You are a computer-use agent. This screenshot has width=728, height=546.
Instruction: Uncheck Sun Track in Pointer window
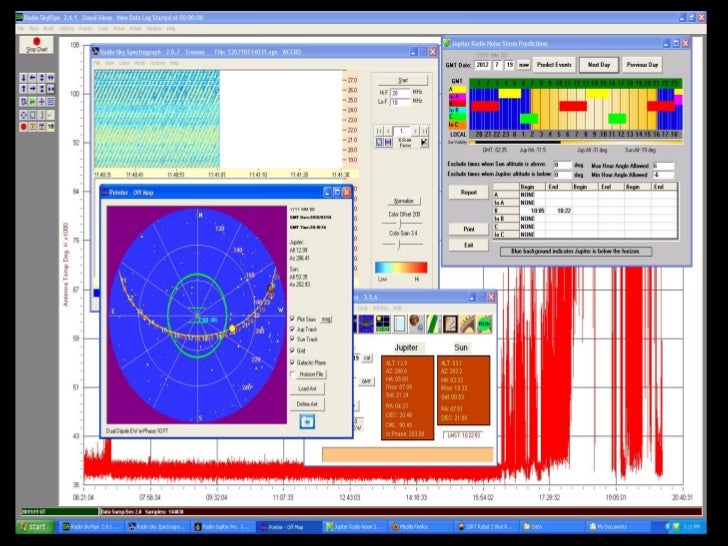point(292,339)
